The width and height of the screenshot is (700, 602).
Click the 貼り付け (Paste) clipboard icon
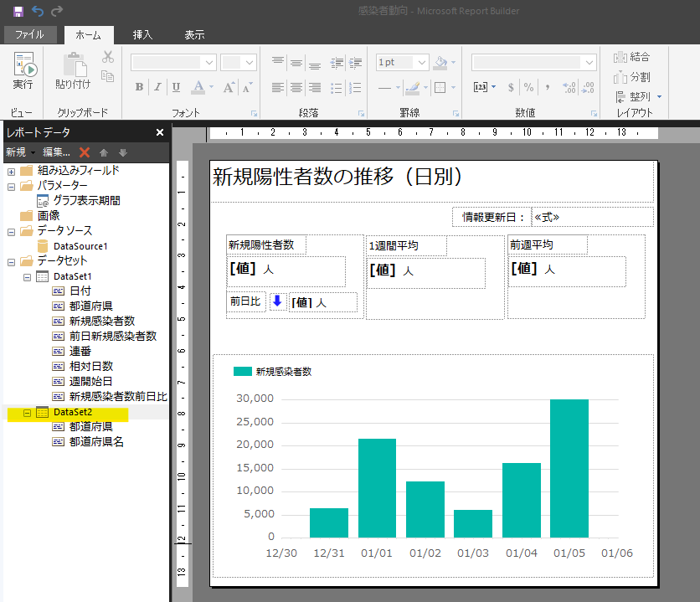tap(74, 65)
